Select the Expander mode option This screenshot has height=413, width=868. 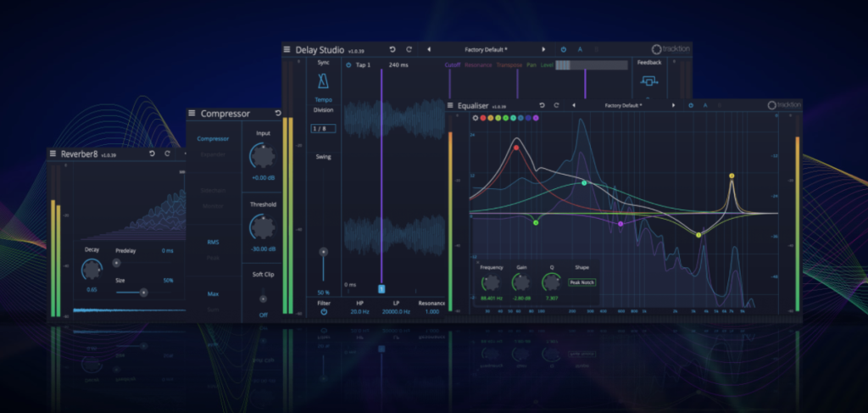[x=213, y=154]
